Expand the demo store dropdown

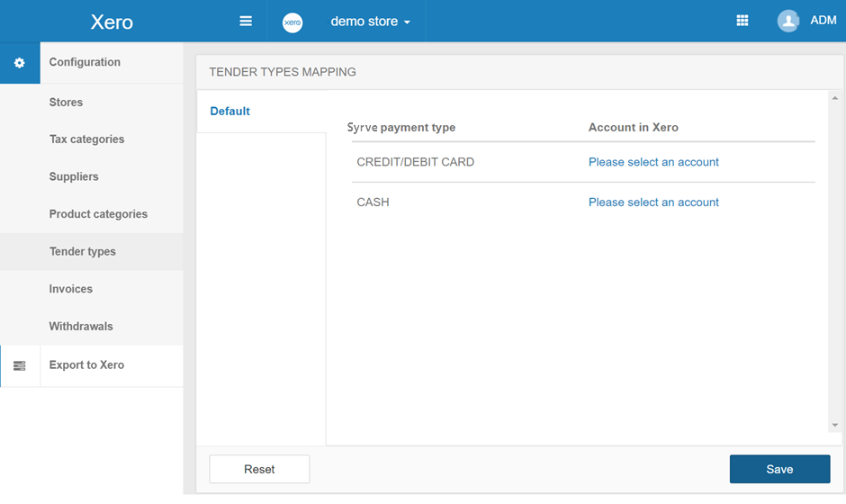(x=370, y=22)
